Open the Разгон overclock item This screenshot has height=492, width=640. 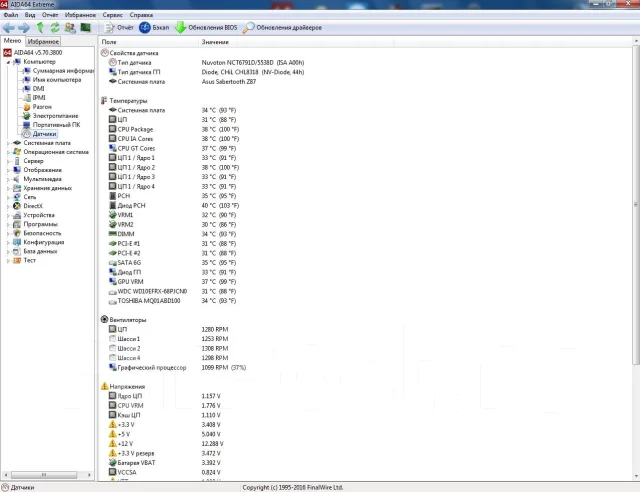[x=42, y=107]
